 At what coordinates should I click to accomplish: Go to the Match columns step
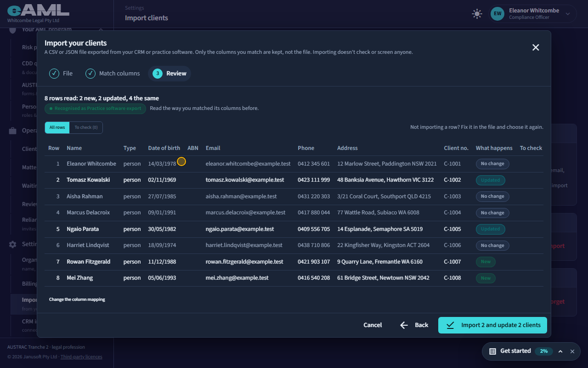coord(113,73)
